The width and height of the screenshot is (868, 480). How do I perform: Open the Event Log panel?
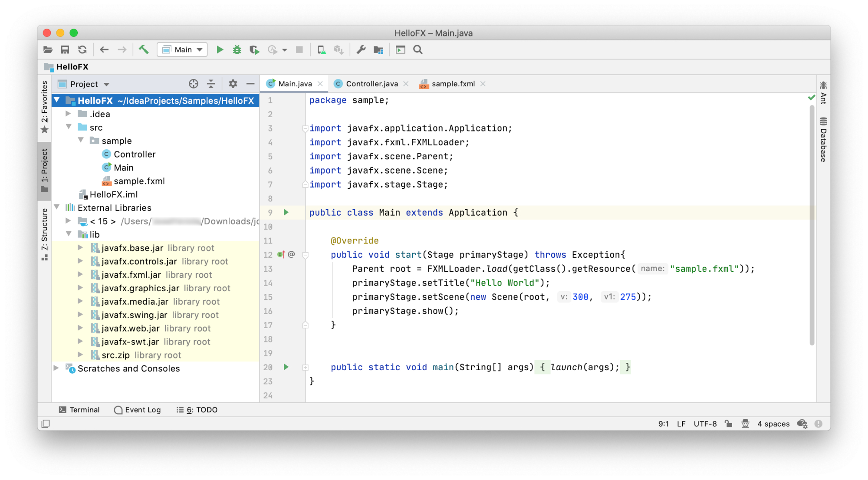tap(138, 410)
